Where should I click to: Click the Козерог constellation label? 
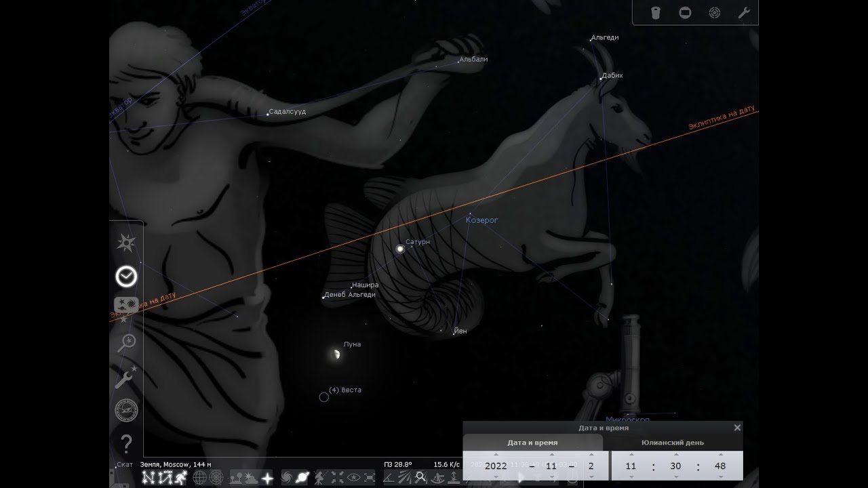click(482, 220)
